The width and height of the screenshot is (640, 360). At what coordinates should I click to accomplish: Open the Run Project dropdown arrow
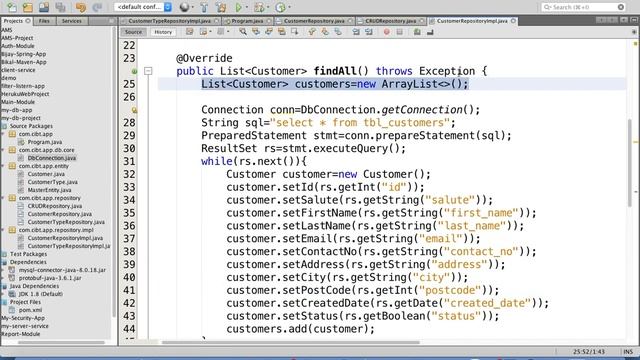click(x=247, y=7)
